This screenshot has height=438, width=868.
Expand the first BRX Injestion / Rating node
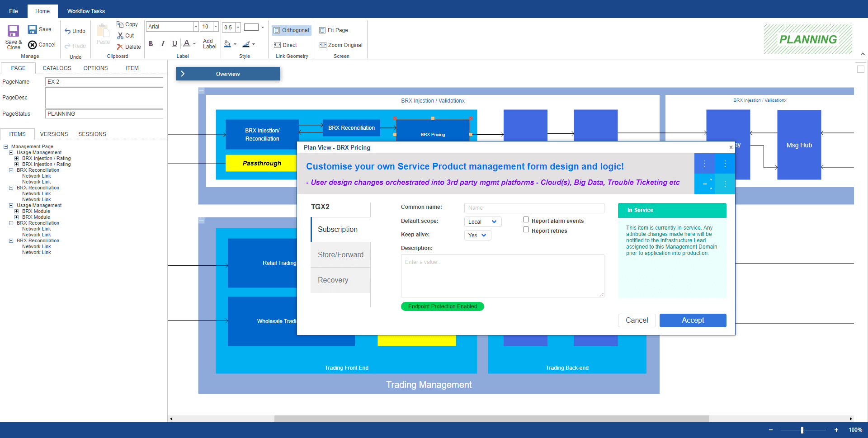click(x=16, y=158)
